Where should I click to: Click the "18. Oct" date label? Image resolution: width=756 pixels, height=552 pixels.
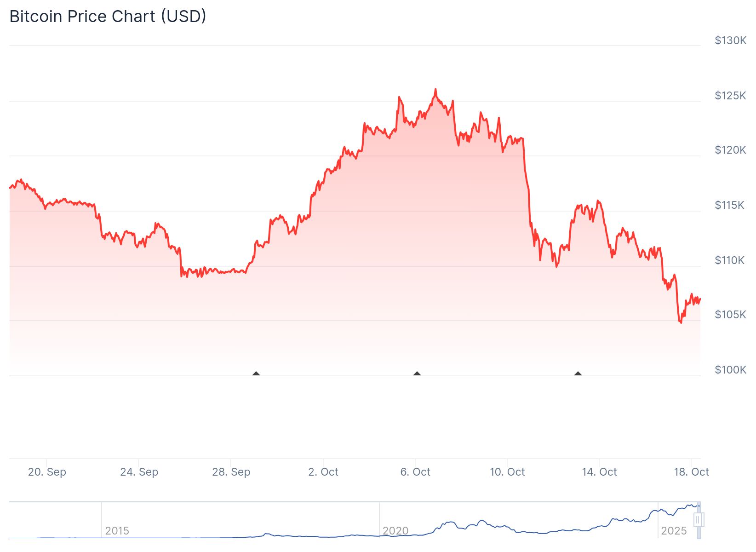[691, 472]
